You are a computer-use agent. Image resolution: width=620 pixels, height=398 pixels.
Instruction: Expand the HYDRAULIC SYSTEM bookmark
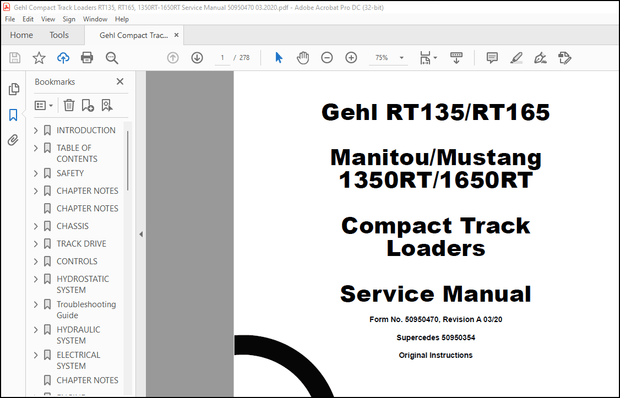pos(36,330)
